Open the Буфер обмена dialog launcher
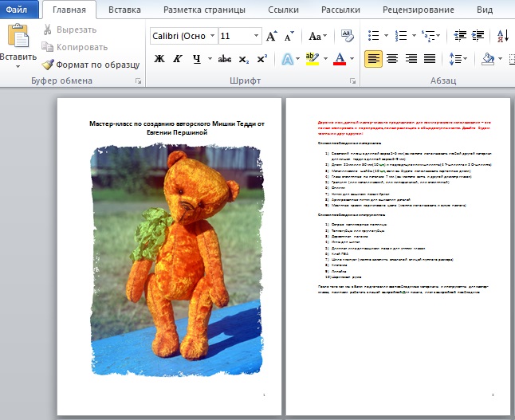The image size is (515, 420). pyautogui.click(x=138, y=80)
